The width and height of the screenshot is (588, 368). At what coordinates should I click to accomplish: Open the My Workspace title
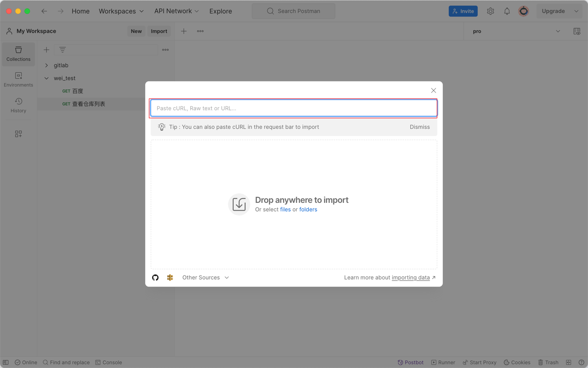point(36,31)
